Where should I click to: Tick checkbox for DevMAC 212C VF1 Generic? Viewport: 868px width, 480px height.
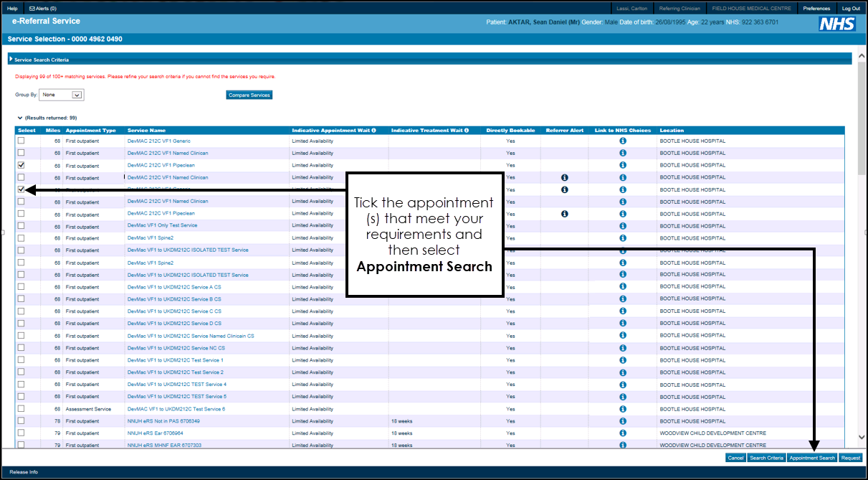tap(21, 141)
